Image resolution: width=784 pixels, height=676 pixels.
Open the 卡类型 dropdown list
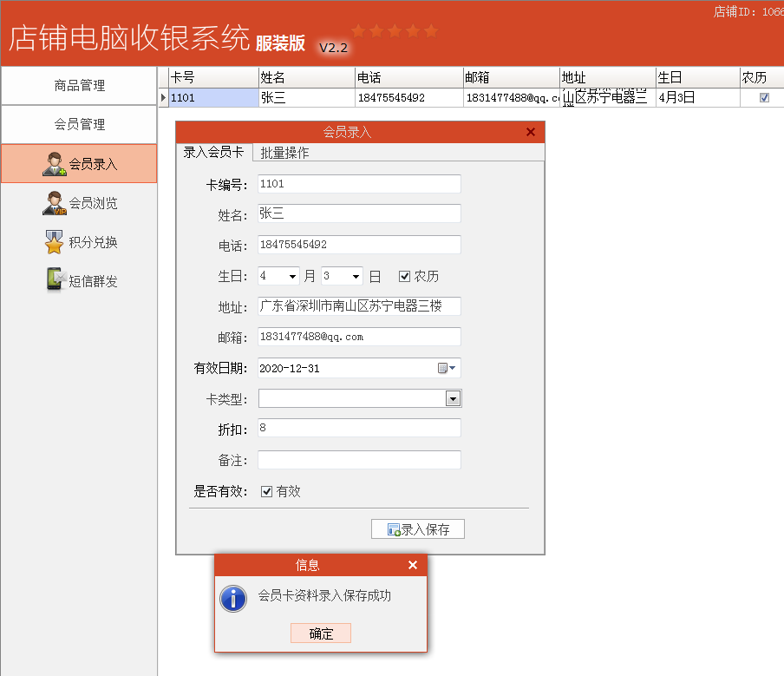click(453, 399)
